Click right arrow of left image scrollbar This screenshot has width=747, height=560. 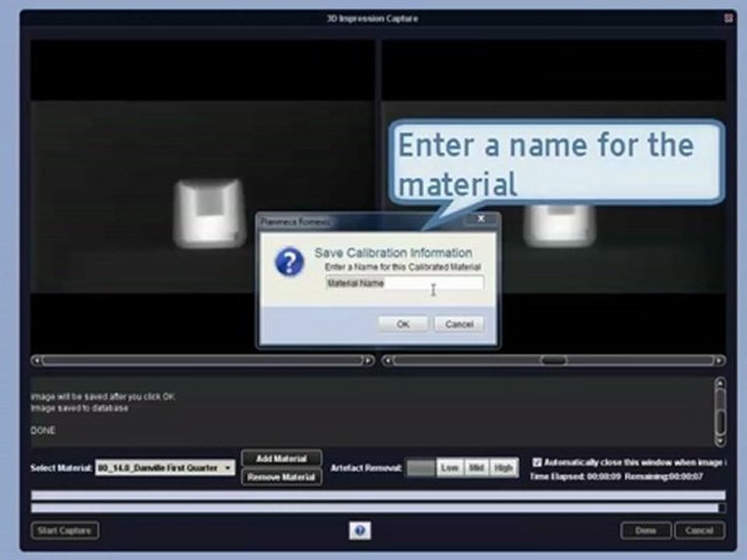click(369, 360)
